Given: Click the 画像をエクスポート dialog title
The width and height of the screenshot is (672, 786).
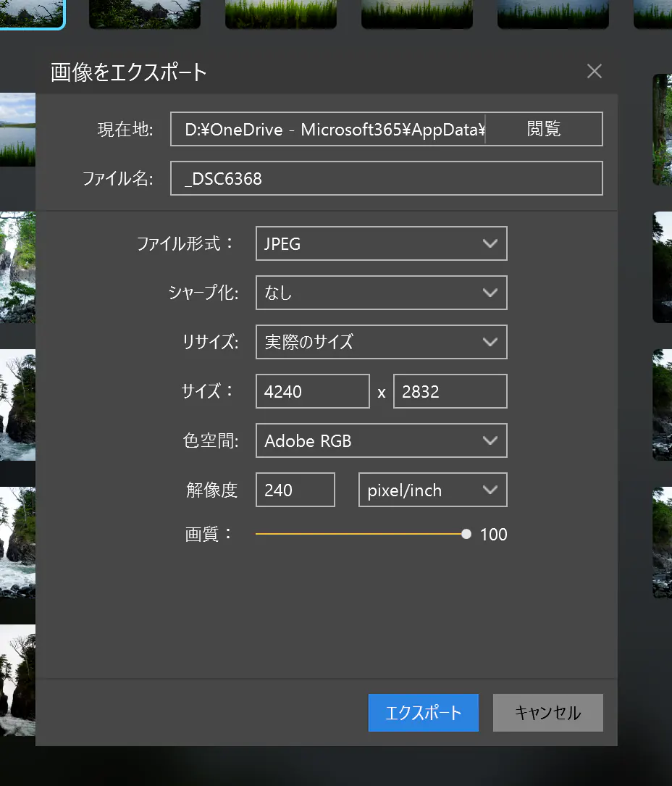Looking at the screenshot, I should pyautogui.click(x=128, y=72).
